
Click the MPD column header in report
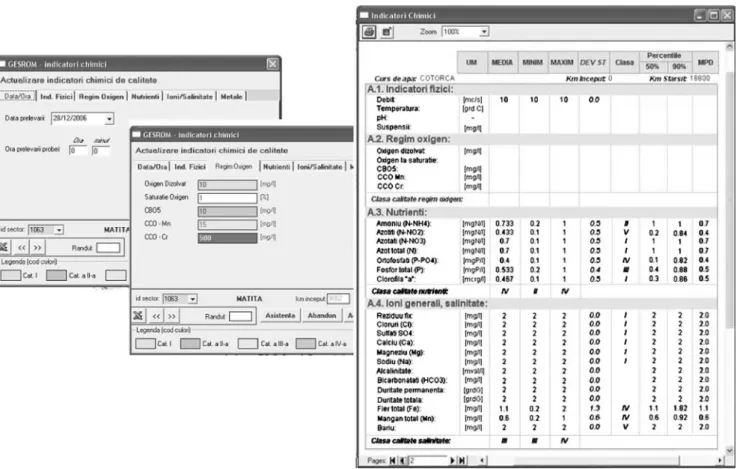(706, 62)
